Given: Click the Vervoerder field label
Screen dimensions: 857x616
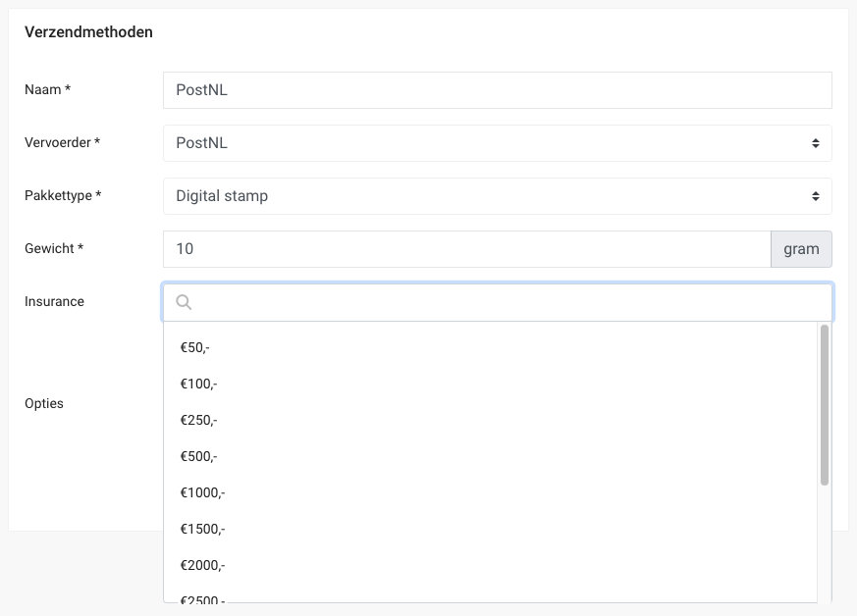Looking at the screenshot, I should pyautogui.click(x=63, y=143).
